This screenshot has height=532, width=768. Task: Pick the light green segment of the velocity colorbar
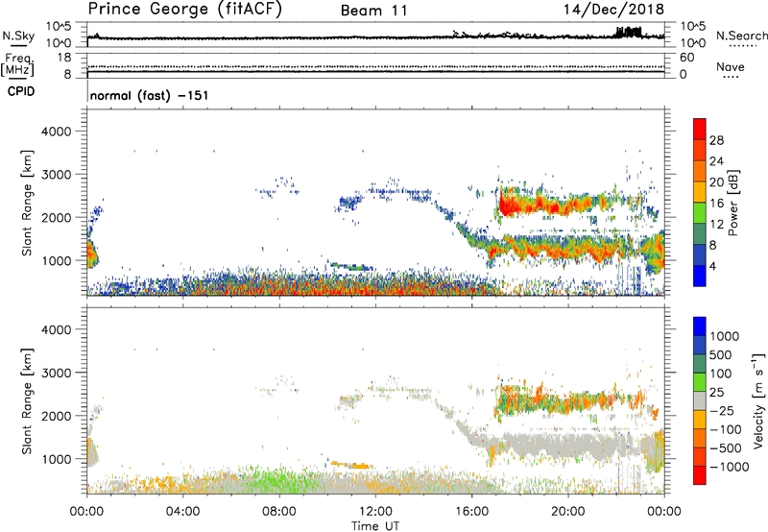(x=700, y=382)
